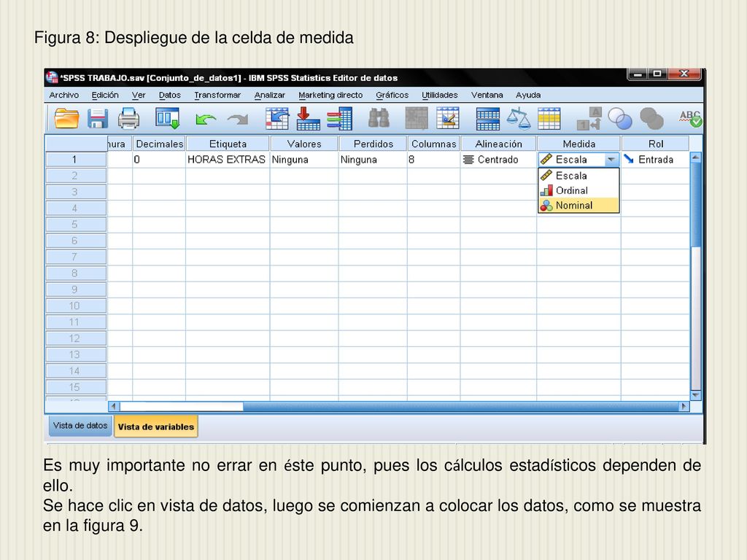Open the Marketing directo menu

coord(330,95)
